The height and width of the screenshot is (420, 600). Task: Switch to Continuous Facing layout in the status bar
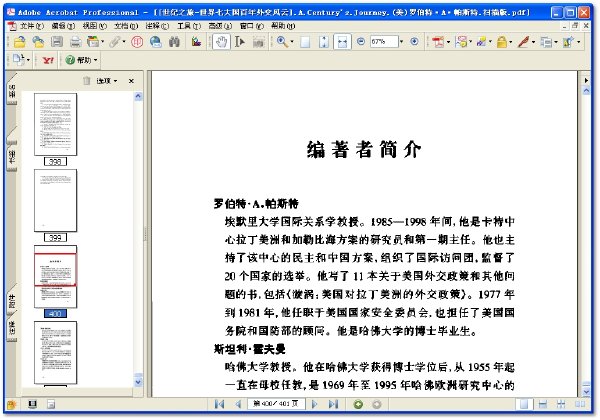coord(561,404)
